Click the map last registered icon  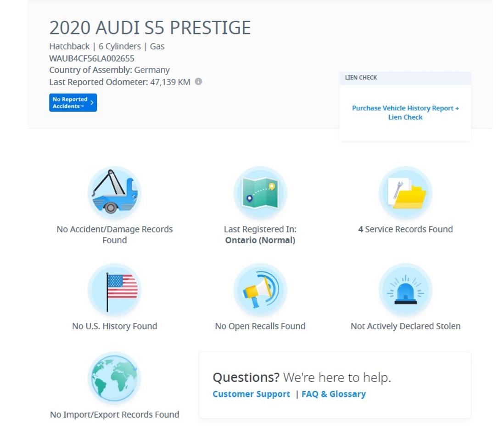260,193
